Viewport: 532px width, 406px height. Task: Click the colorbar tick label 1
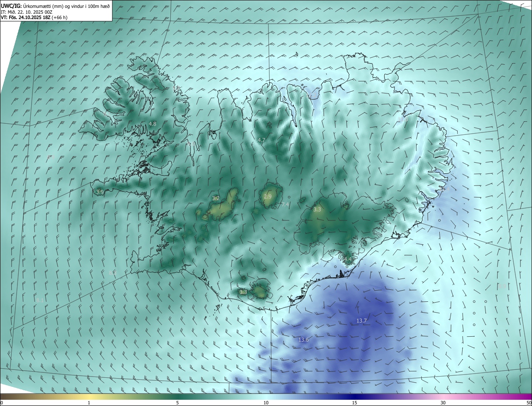[89, 403]
